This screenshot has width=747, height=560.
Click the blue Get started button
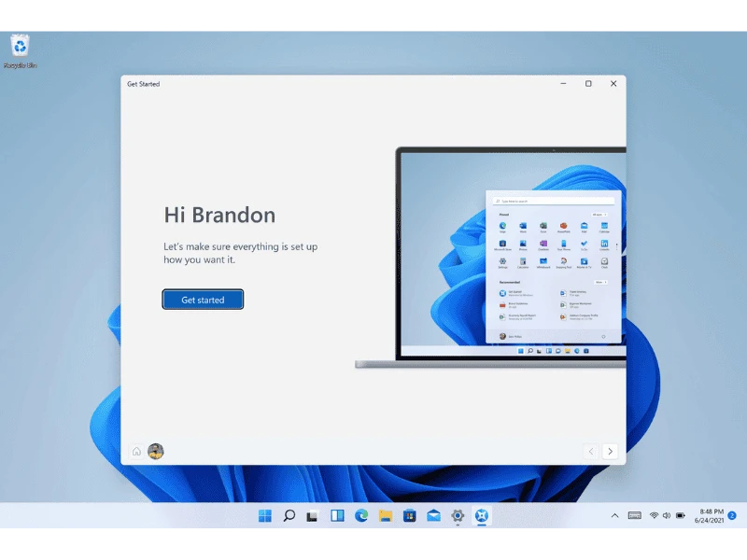(x=203, y=300)
